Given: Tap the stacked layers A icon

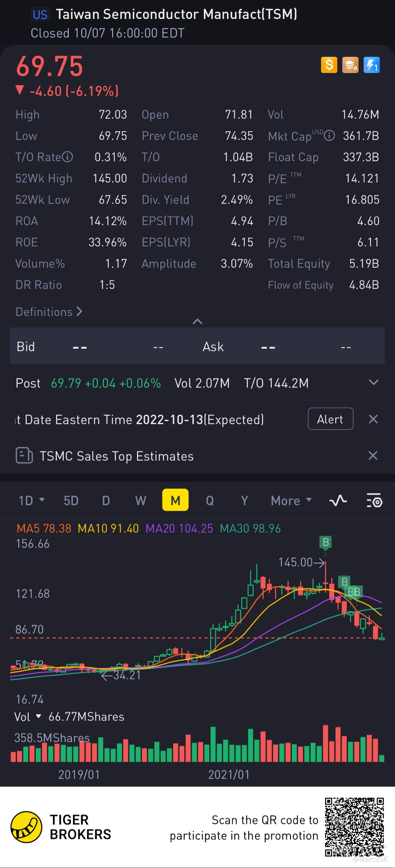Looking at the screenshot, I should 350,65.
